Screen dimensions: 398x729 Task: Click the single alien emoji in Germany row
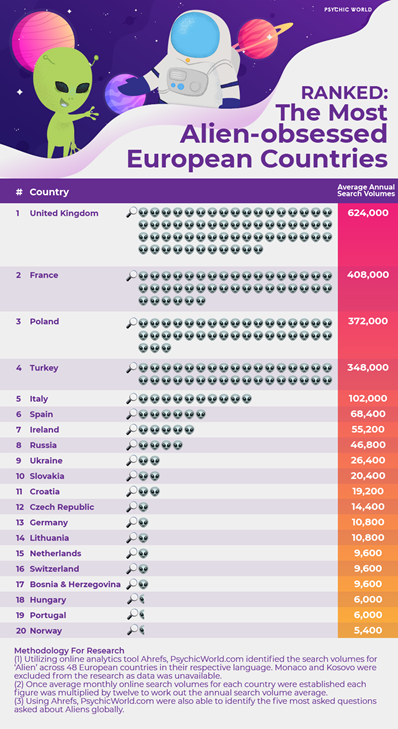(x=143, y=523)
